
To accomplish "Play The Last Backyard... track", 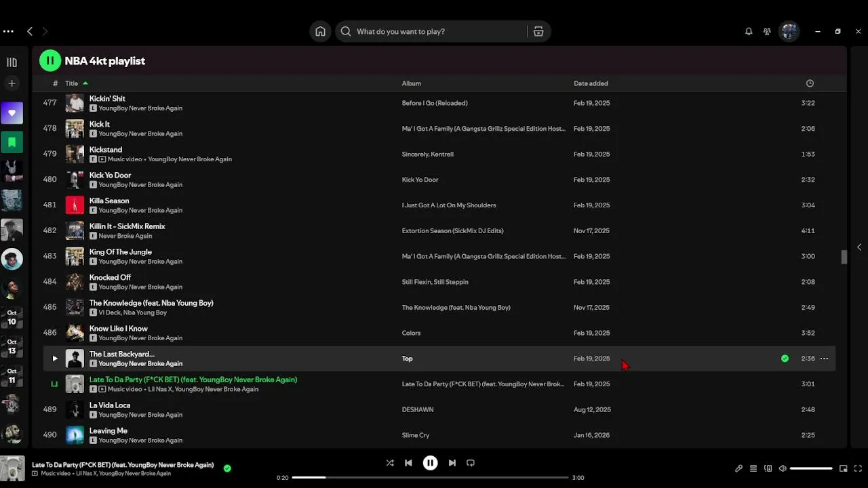I will 55,359.
